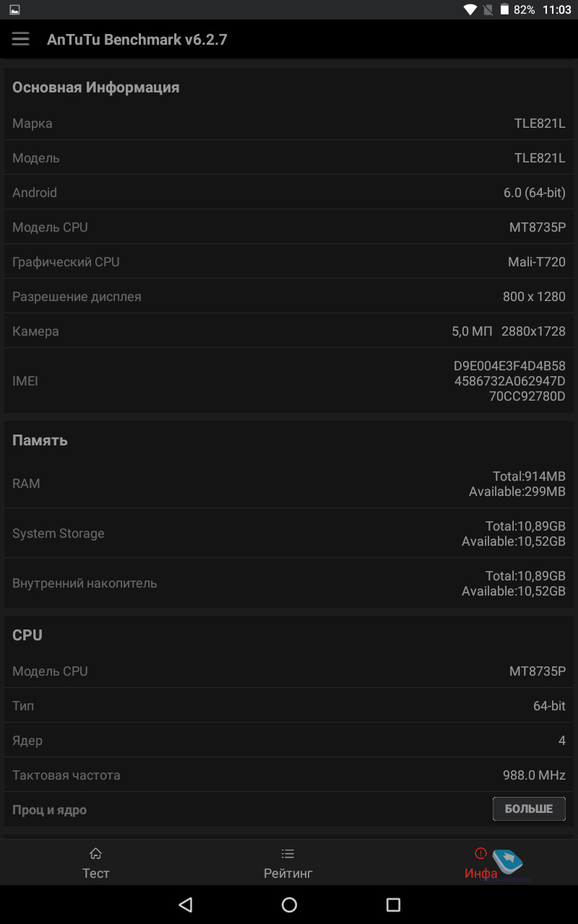The height and width of the screenshot is (924, 578).
Task: Tap the Разрешение дисплея row
Action: (289, 297)
